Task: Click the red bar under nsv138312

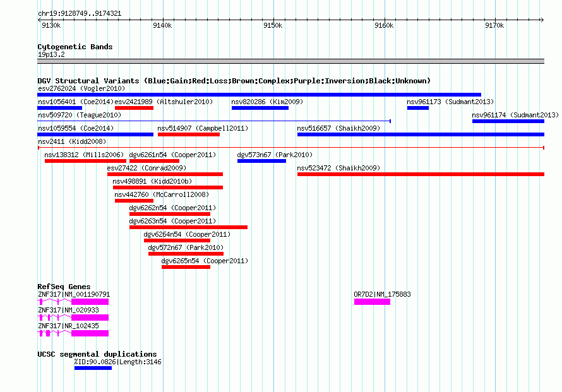Action: 85,161
